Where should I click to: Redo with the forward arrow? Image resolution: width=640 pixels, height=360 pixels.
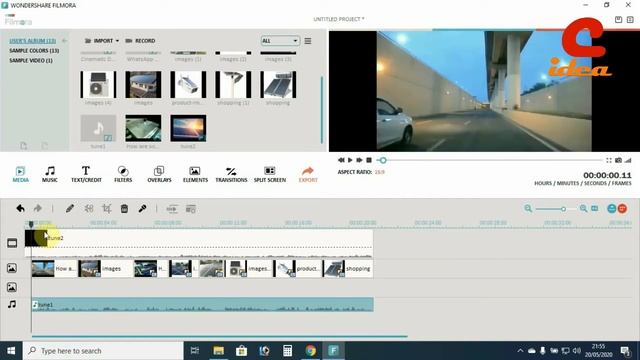38,209
